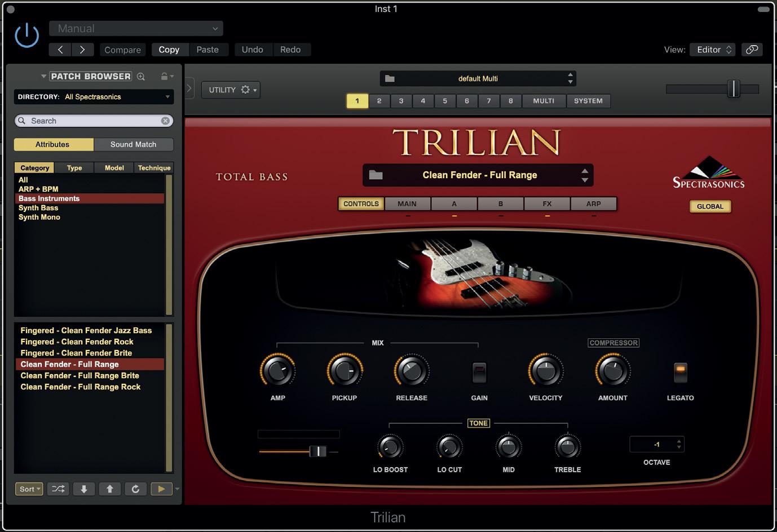Shuffle the patch list order
Viewport: 777px width, 532px height.
click(58, 489)
